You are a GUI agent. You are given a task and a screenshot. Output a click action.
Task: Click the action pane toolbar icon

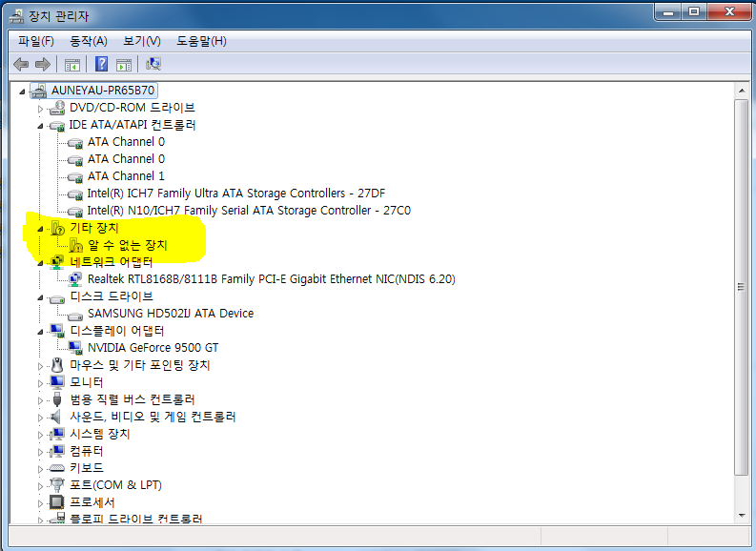click(x=124, y=64)
